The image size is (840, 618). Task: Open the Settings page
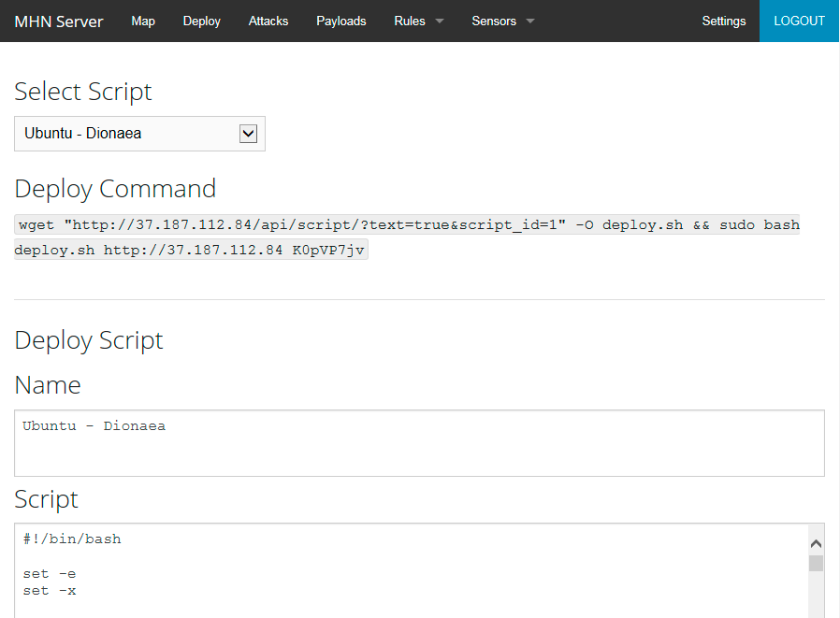point(723,21)
